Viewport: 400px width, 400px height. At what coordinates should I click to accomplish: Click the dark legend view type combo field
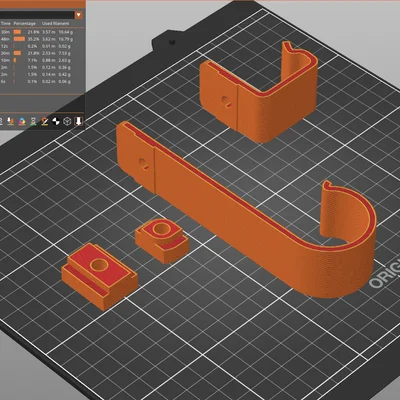pyautogui.click(x=37, y=15)
